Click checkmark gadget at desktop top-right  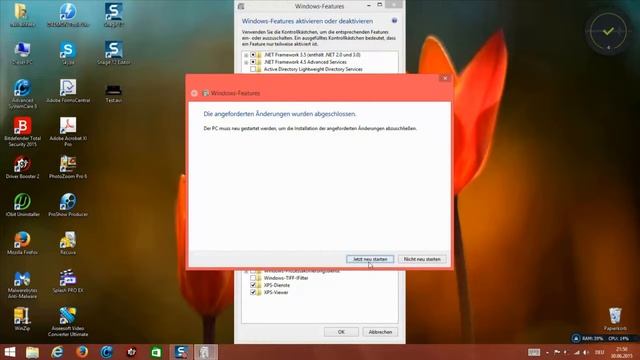[x=608, y=31]
